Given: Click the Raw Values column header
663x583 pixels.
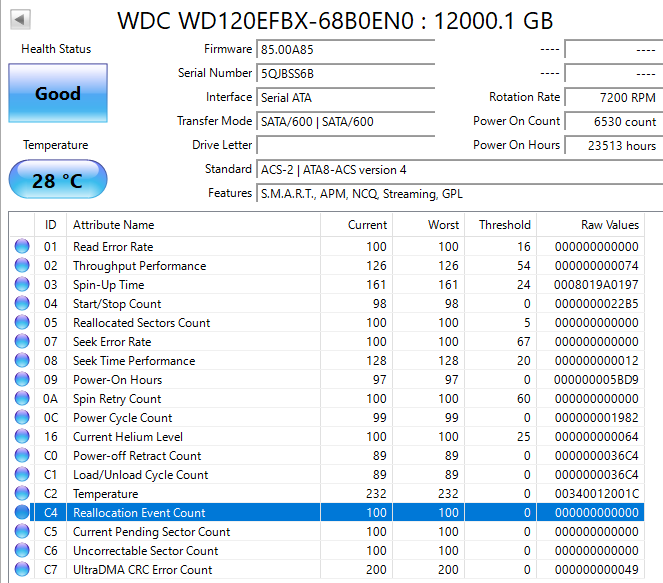Looking at the screenshot, I should 591,224.
